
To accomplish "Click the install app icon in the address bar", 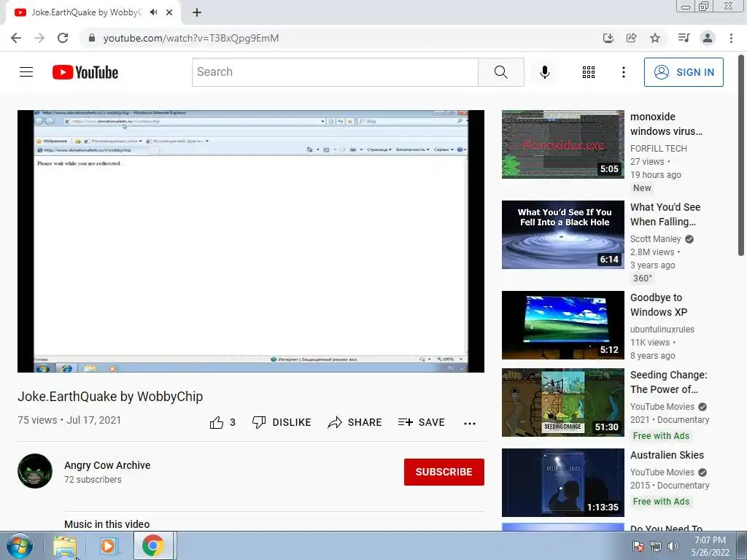I will pos(608,38).
